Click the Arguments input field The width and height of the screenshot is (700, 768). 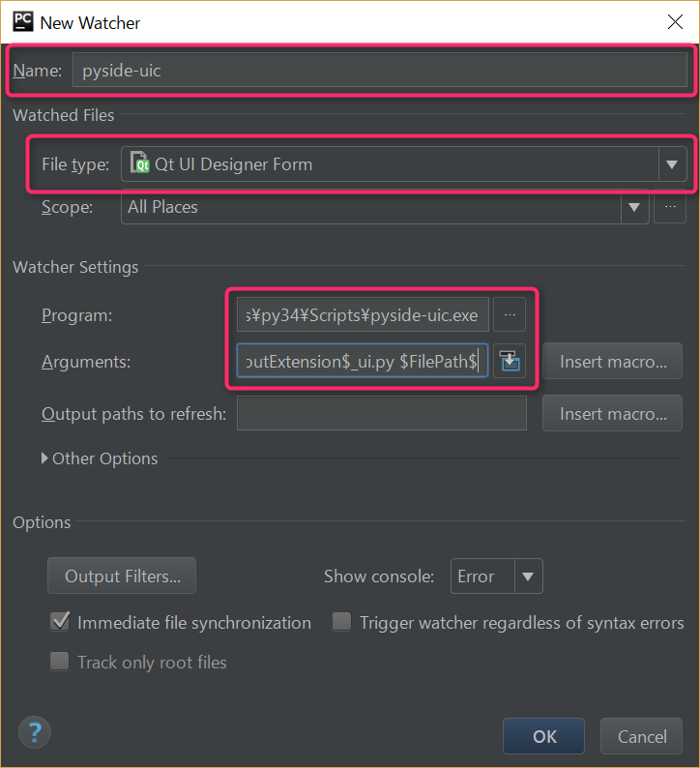(x=363, y=361)
